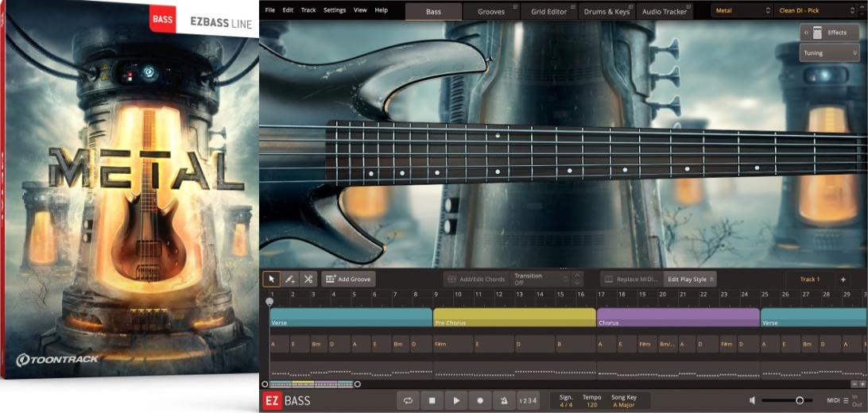The image size is (868, 413).
Task: Switch to the Grid Editor tab
Action: pos(548,12)
